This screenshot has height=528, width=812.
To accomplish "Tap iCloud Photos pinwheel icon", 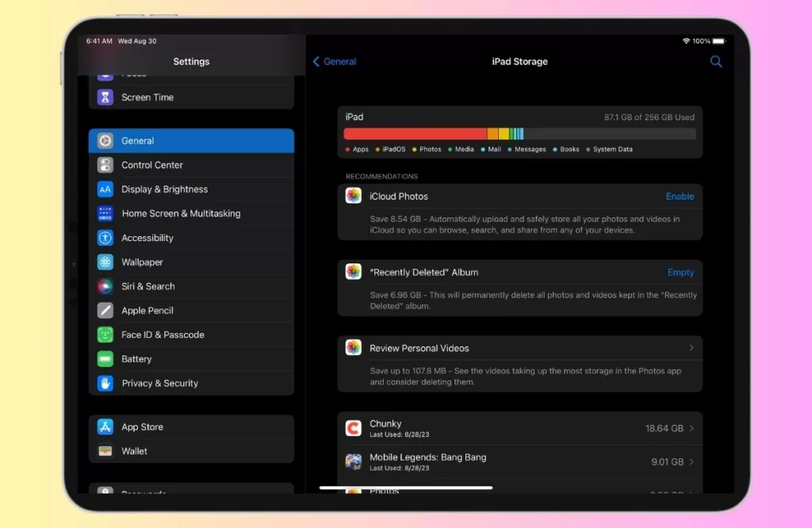I will (x=353, y=196).
